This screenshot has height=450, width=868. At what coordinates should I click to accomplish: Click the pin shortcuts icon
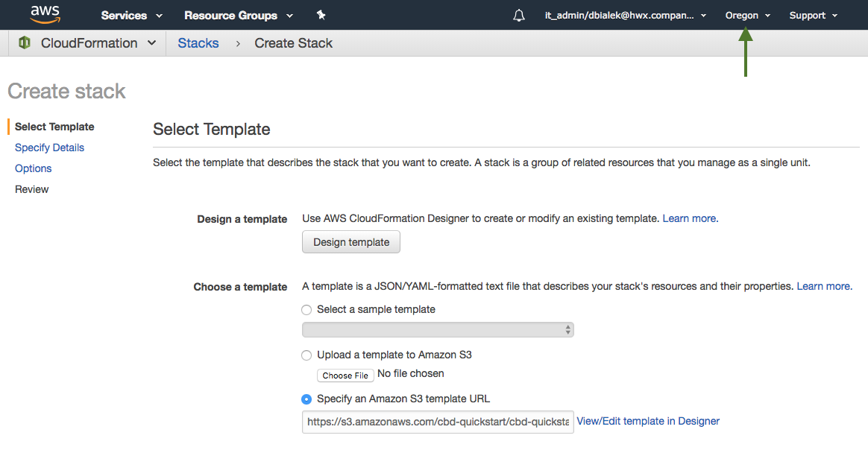tap(321, 15)
